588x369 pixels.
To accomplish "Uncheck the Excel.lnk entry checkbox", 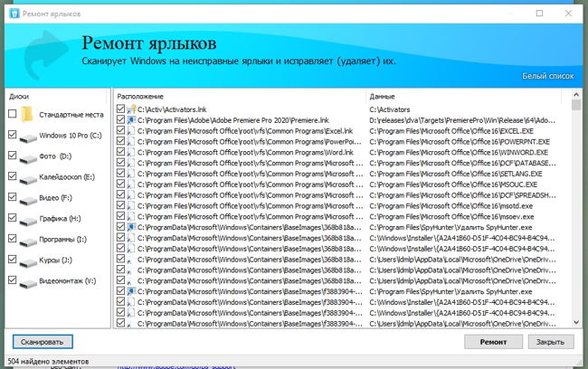I will [120, 130].
